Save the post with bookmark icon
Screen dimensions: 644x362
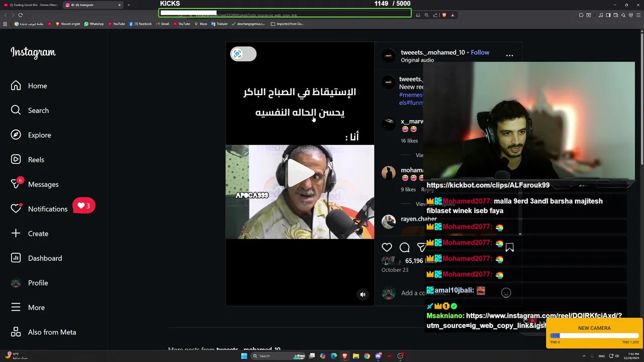[x=510, y=247]
